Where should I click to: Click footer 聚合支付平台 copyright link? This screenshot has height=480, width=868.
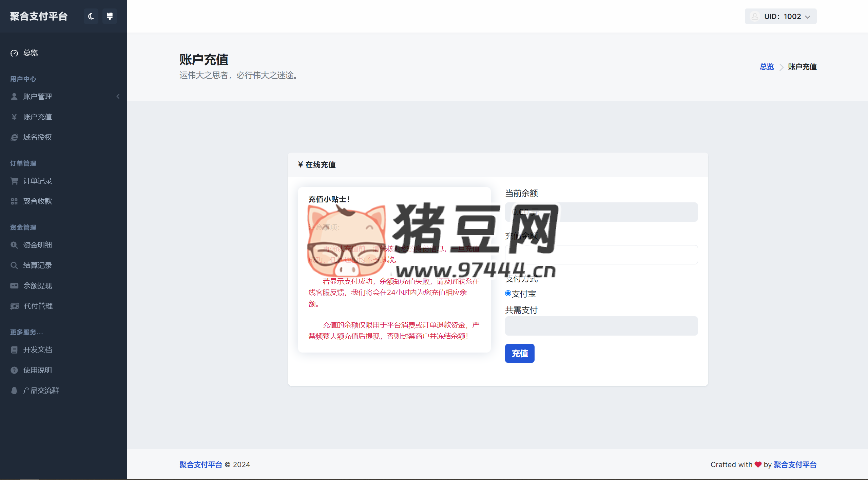click(x=200, y=464)
